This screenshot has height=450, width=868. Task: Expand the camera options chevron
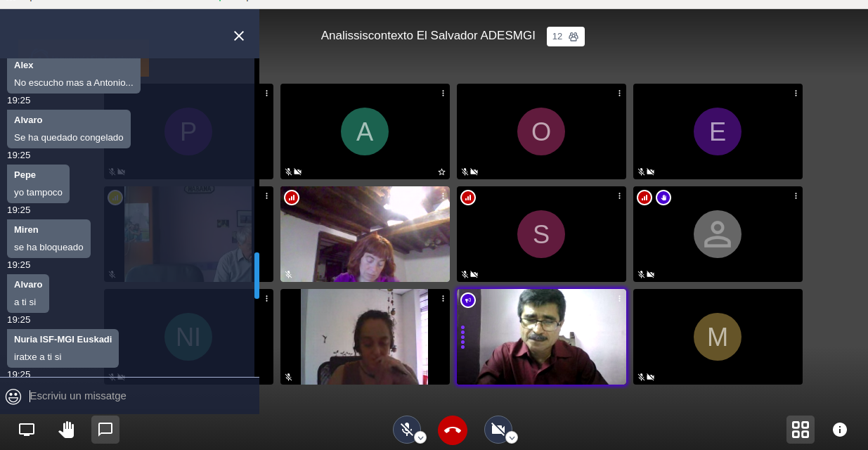pos(512,437)
